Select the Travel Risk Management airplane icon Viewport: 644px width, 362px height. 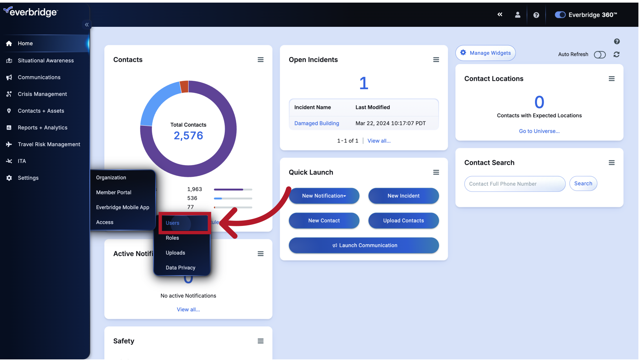[9, 144]
